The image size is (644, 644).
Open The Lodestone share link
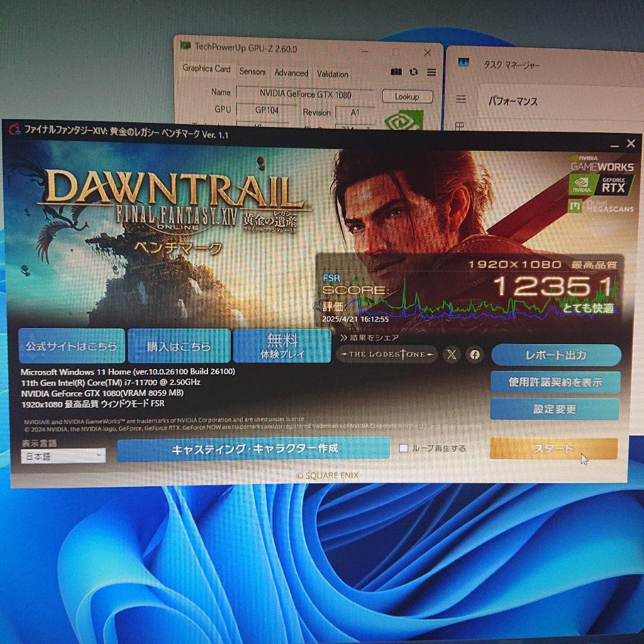[387, 355]
